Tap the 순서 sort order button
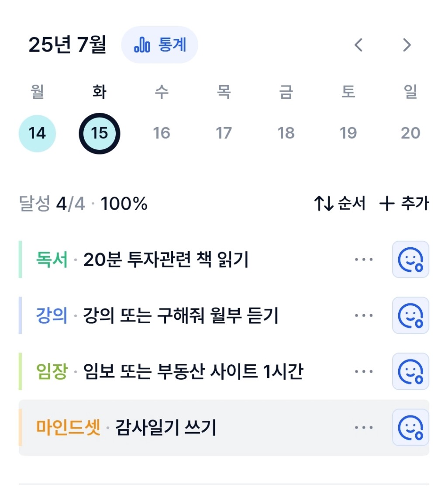Viewport: 448px width, 488px height. (x=339, y=203)
